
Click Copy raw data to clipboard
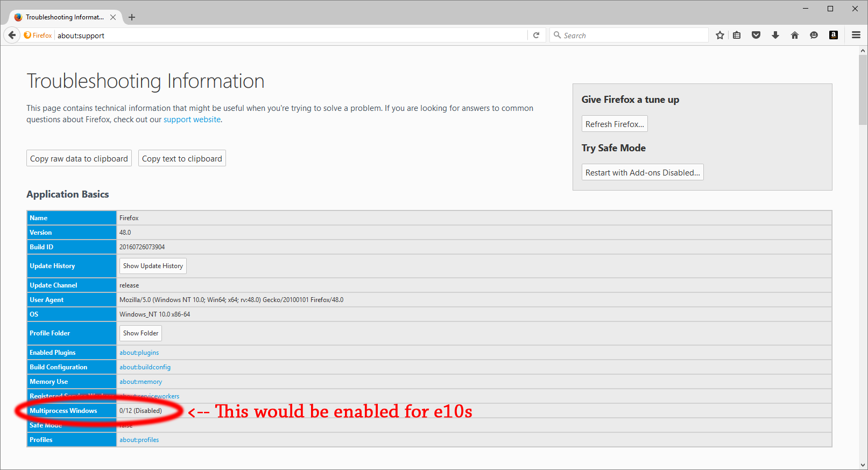point(79,158)
